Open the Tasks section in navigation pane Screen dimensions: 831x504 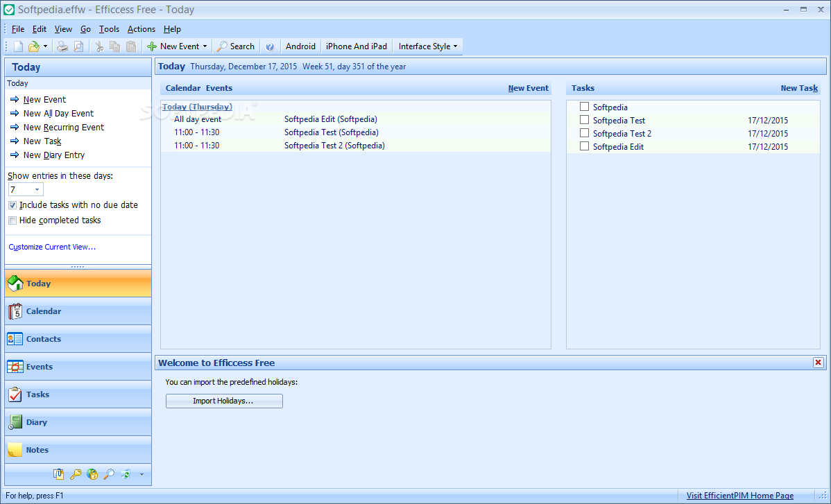pos(78,394)
